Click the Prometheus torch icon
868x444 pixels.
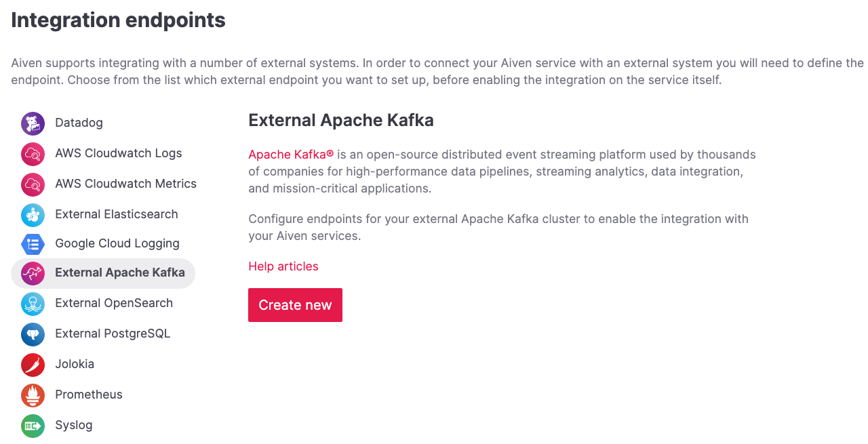tap(33, 395)
